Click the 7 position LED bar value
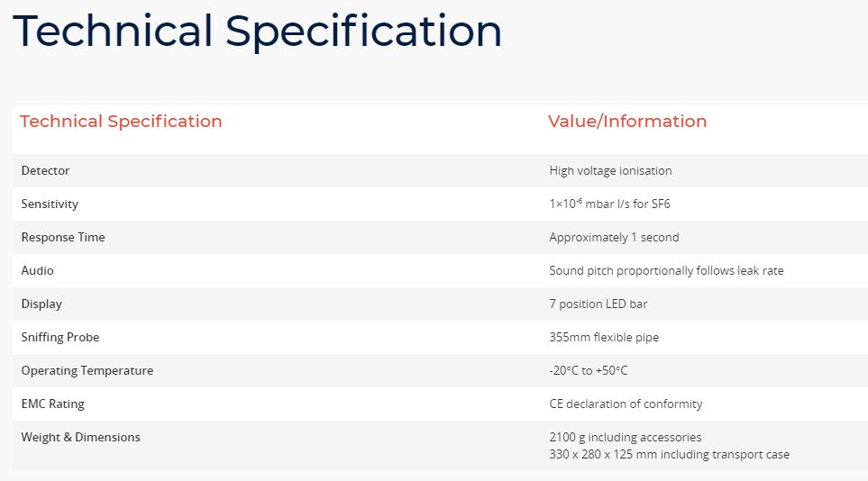 click(x=598, y=304)
